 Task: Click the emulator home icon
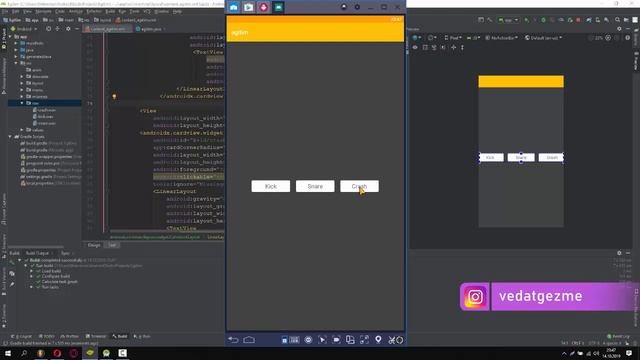click(249, 340)
